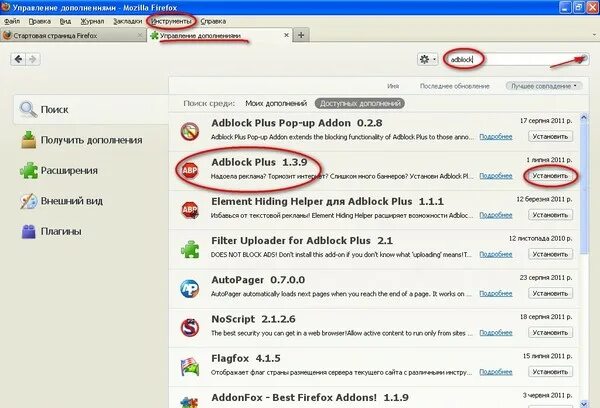This screenshot has width=600, height=408.
Task: Open Подробнее link for Filter Uploader
Action: point(496,254)
